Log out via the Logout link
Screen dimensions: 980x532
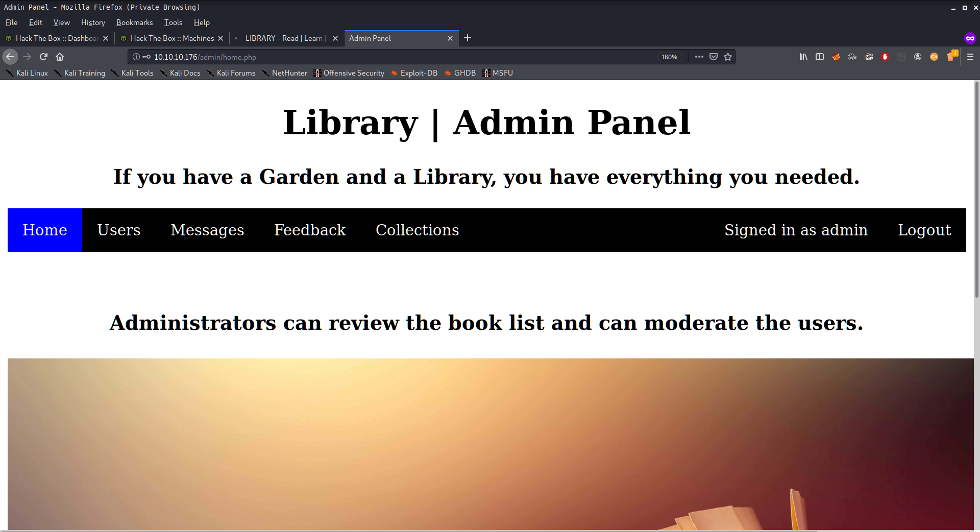pos(924,230)
